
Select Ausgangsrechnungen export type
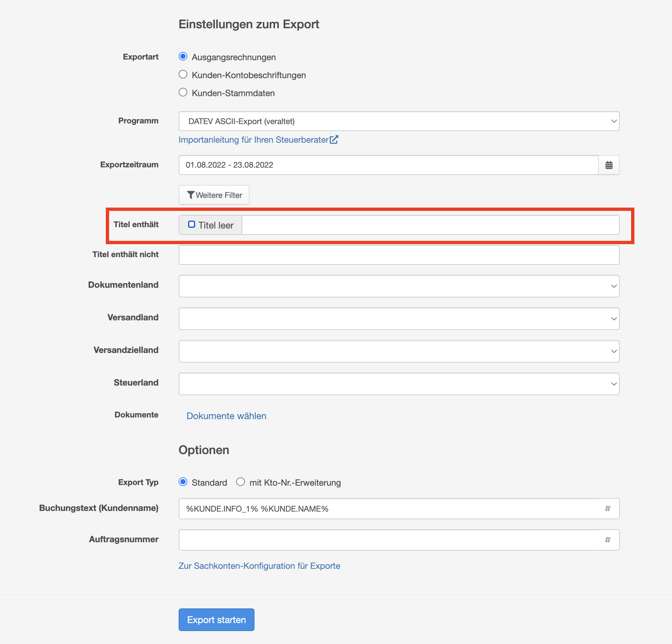click(x=183, y=57)
